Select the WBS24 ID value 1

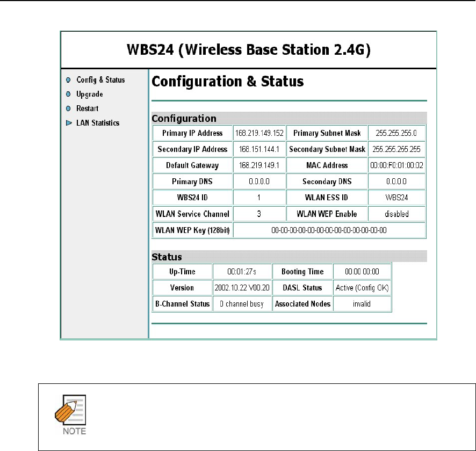tap(259, 198)
